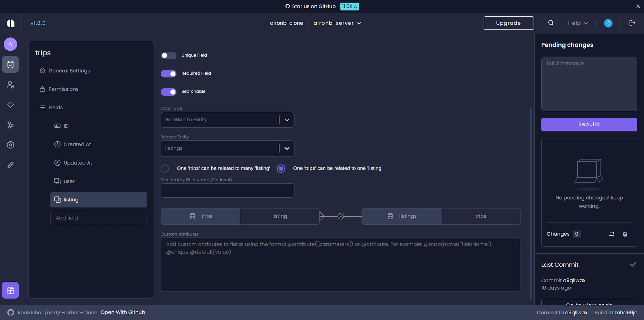
Task: Enable the Unique Field toggle
Action: point(168,55)
